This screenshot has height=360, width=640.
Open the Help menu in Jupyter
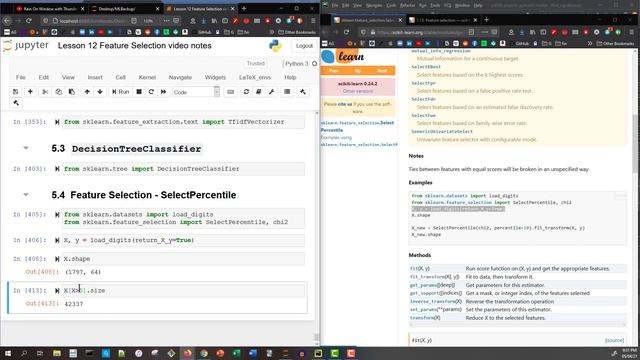290,77
